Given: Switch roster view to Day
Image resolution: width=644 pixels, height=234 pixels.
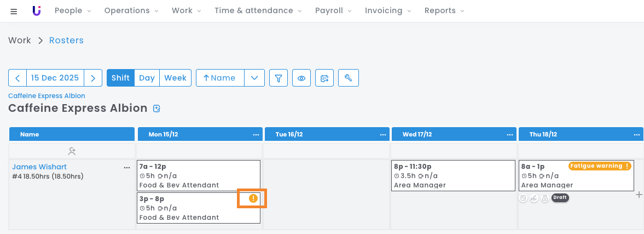Looking at the screenshot, I should tap(147, 78).
